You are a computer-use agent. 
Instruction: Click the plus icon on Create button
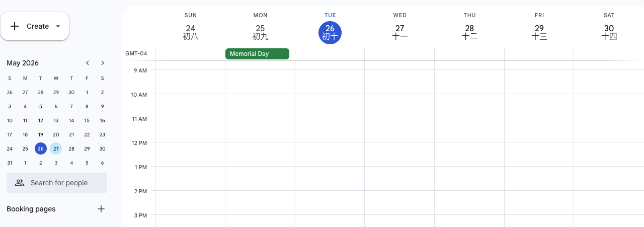[x=15, y=26]
